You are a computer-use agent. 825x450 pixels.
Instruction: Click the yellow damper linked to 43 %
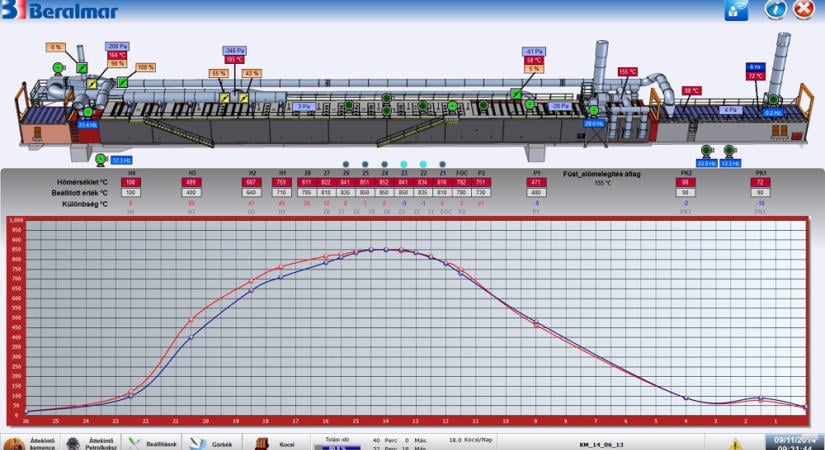click(x=244, y=98)
